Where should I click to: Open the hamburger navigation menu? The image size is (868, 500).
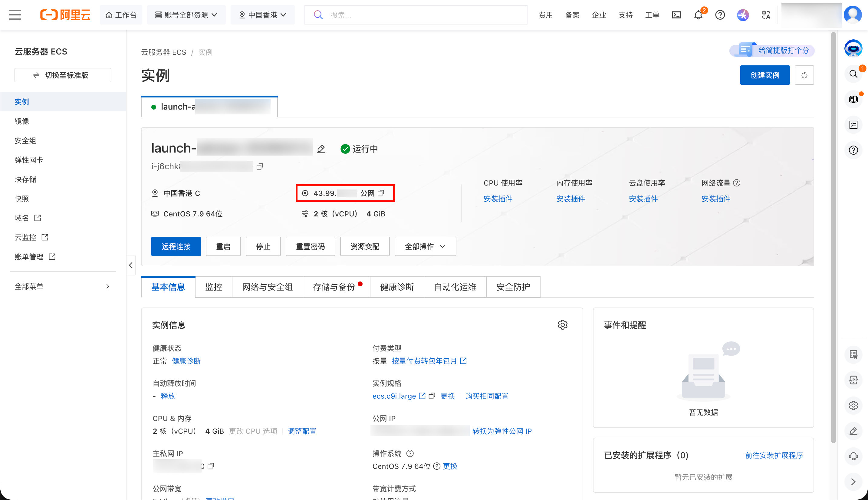click(15, 15)
